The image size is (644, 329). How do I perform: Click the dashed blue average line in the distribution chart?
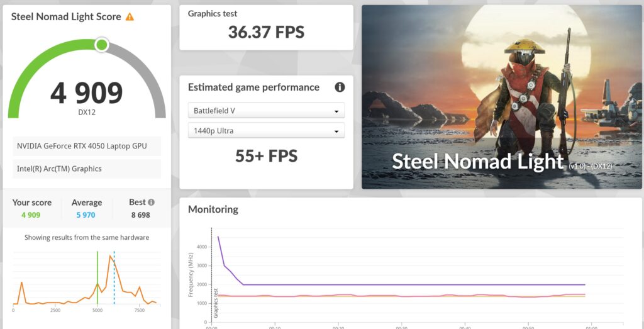pos(114,277)
